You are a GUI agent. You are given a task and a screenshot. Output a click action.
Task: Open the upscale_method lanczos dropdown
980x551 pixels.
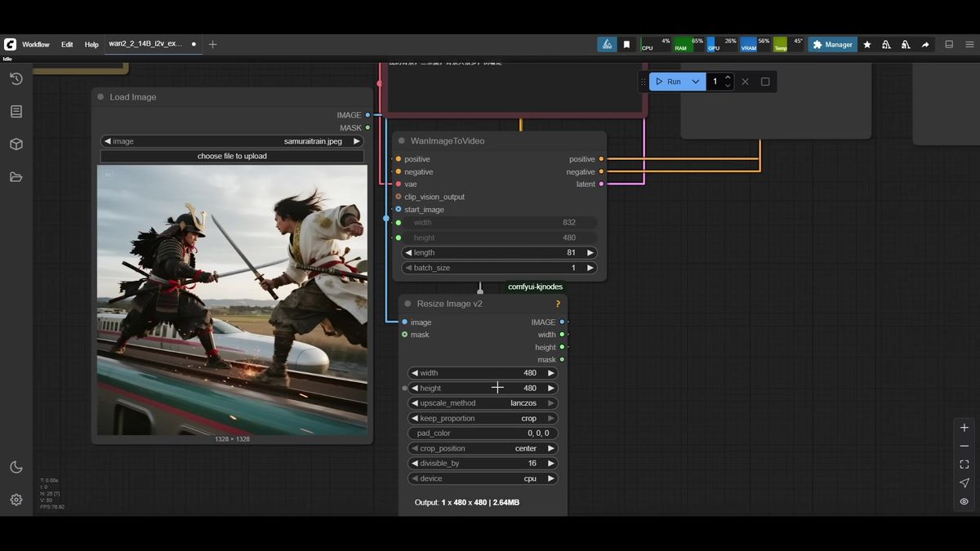click(483, 403)
